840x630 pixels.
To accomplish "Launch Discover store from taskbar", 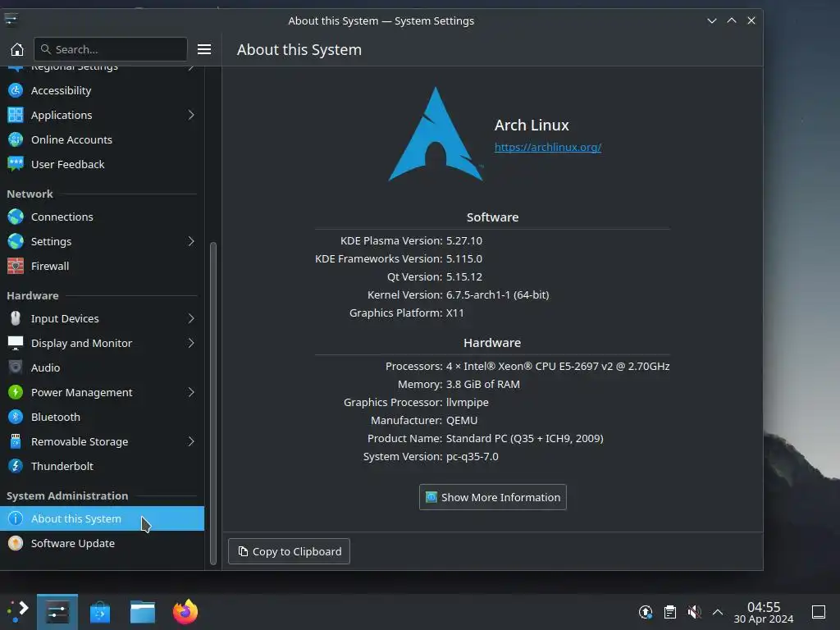I will click(100, 612).
